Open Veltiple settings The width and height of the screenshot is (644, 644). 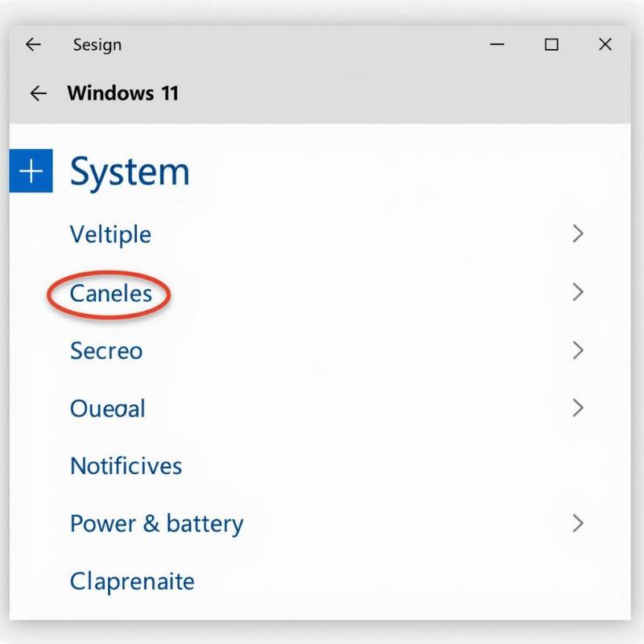(110, 233)
